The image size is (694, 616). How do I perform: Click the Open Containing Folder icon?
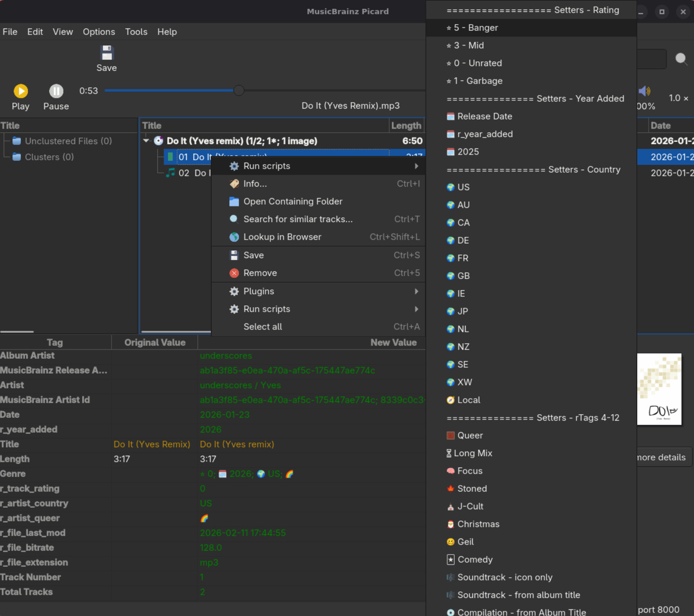(x=234, y=202)
